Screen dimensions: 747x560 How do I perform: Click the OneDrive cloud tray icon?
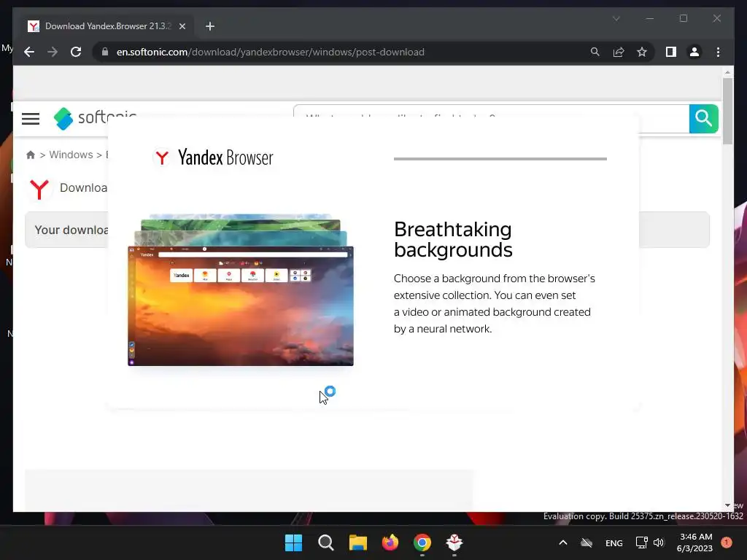tap(587, 542)
